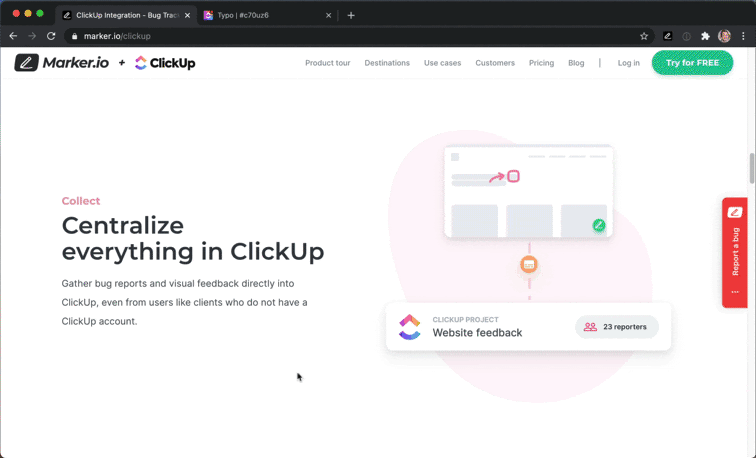Image resolution: width=756 pixels, height=458 pixels.
Task: Open the Marker.io extension icon
Action: (x=667, y=36)
